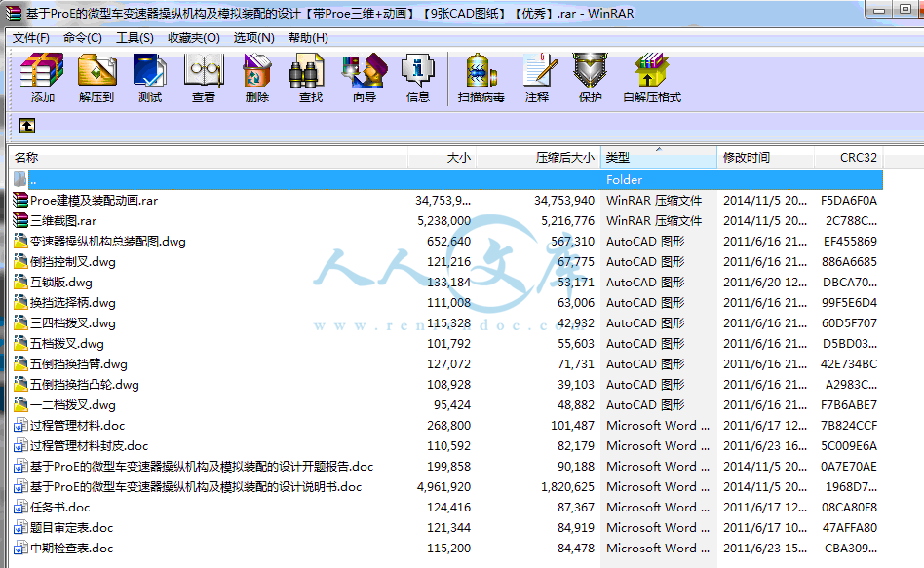Select file 三四档拨叉.dwg

click(72, 322)
